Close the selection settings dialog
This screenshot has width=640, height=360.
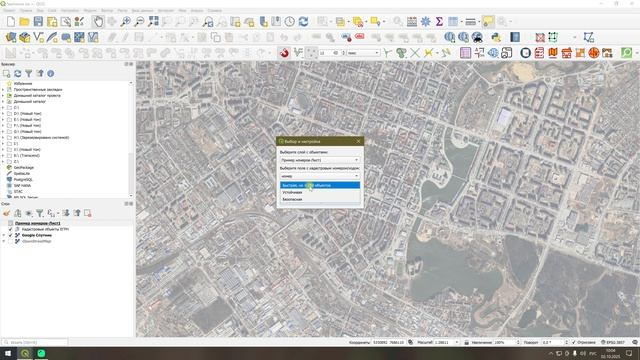click(358, 141)
